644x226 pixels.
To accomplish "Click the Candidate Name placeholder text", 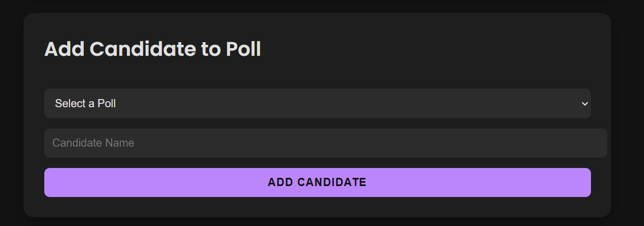I will pyautogui.click(x=93, y=143).
